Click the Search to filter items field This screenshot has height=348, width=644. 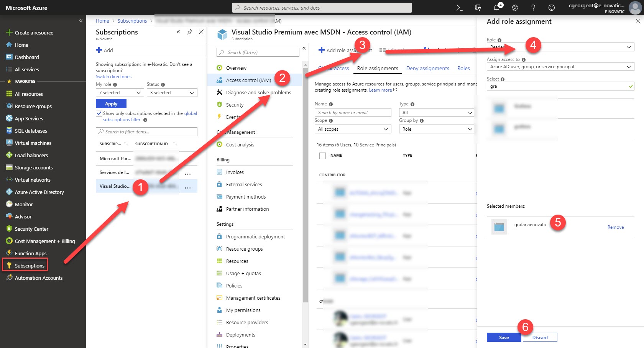point(146,132)
